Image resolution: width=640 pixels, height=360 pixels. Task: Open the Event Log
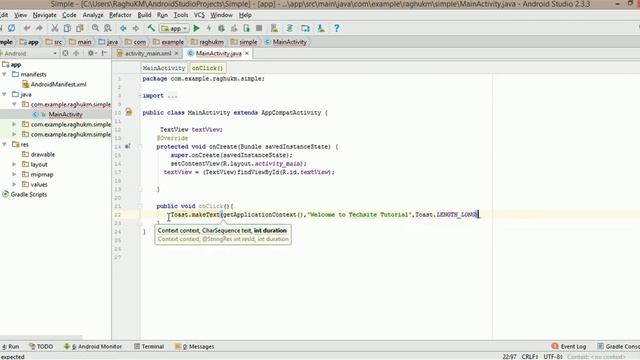(x=569, y=347)
